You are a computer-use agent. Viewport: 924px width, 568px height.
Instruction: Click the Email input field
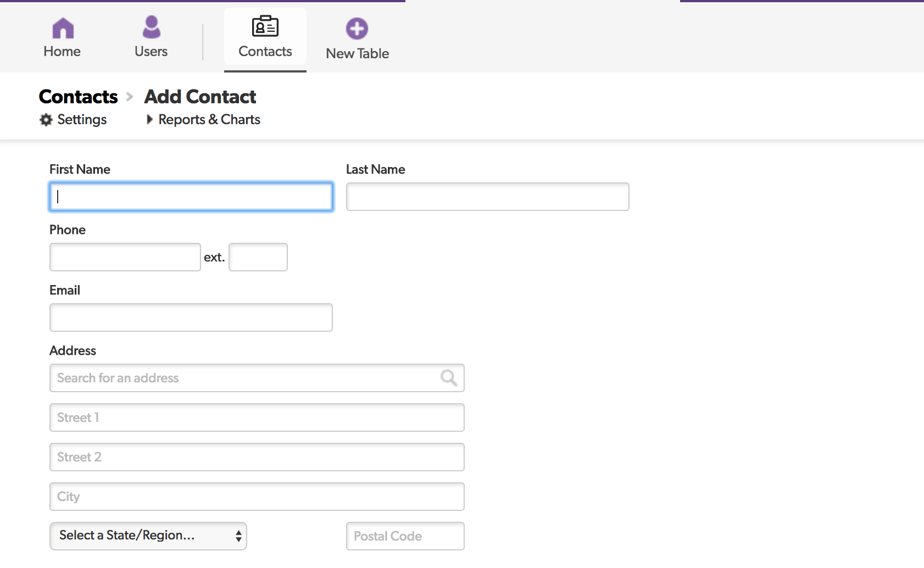191,318
